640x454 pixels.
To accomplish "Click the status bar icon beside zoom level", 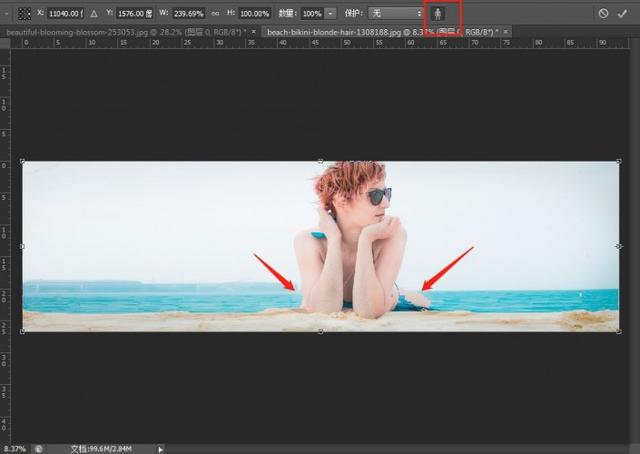I will pyautogui.click(x=38, y=449).
